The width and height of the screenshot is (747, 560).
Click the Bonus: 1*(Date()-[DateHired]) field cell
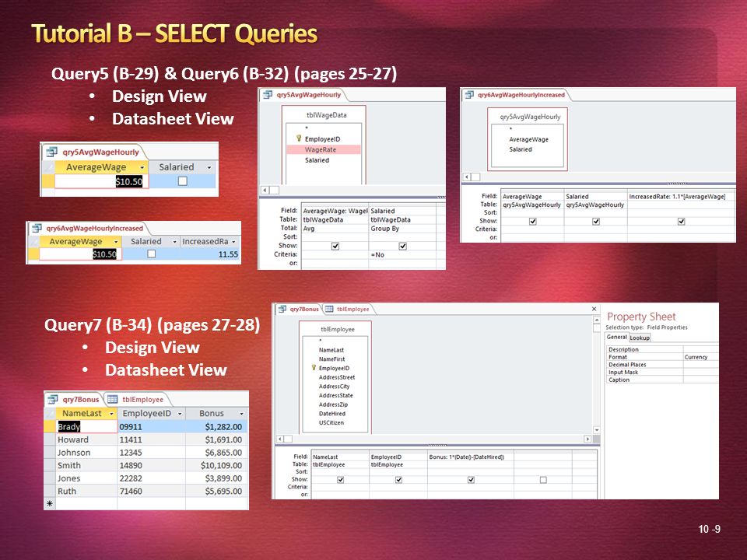(x=470, y=457)
